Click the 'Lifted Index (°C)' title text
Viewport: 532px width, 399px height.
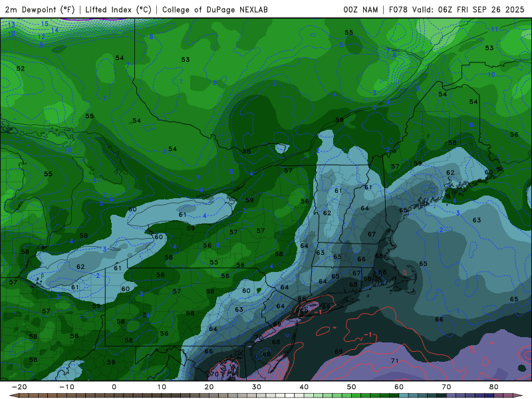point(118,9)
